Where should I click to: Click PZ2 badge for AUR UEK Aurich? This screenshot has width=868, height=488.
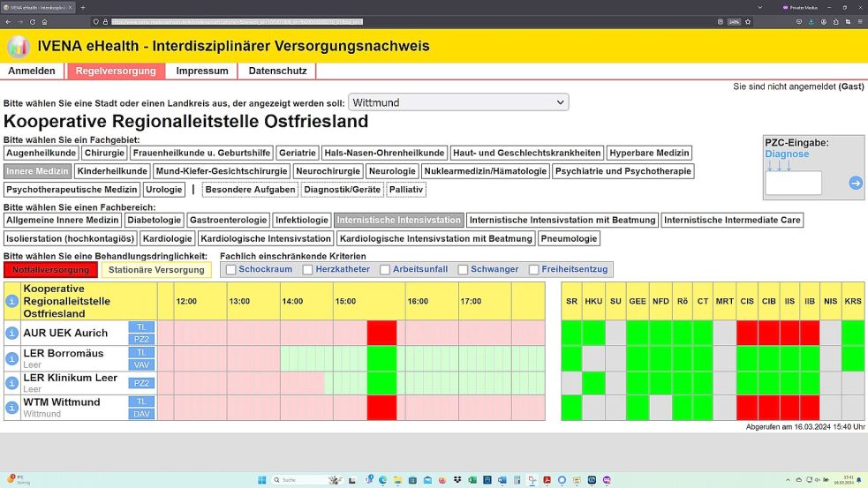pos(141,339)
